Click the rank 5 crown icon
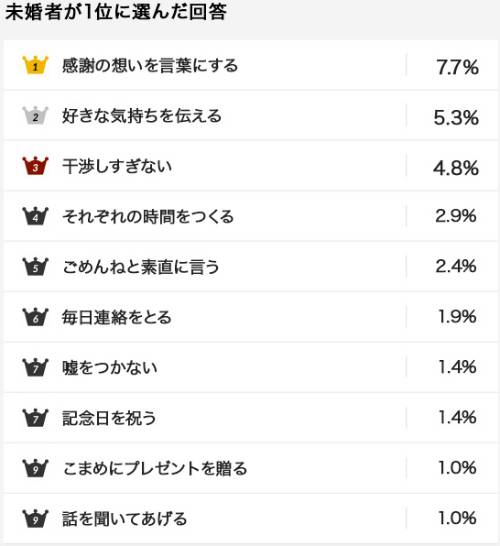Image resolution: width=500 pixels, height=546 pixels. point(35,266)
